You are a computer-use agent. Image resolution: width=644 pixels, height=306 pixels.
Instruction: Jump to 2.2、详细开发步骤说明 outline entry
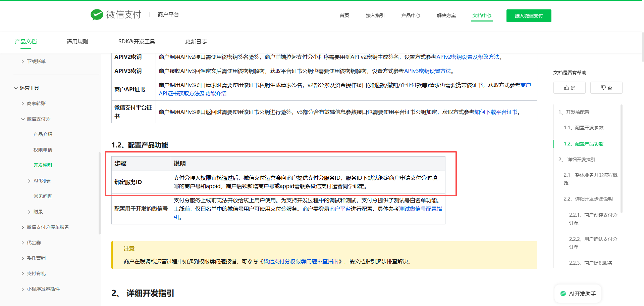coord(588,199)
